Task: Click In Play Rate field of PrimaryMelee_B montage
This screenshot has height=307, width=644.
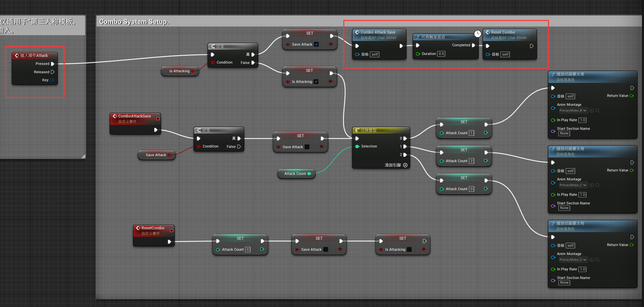Action: click(582, 120)
